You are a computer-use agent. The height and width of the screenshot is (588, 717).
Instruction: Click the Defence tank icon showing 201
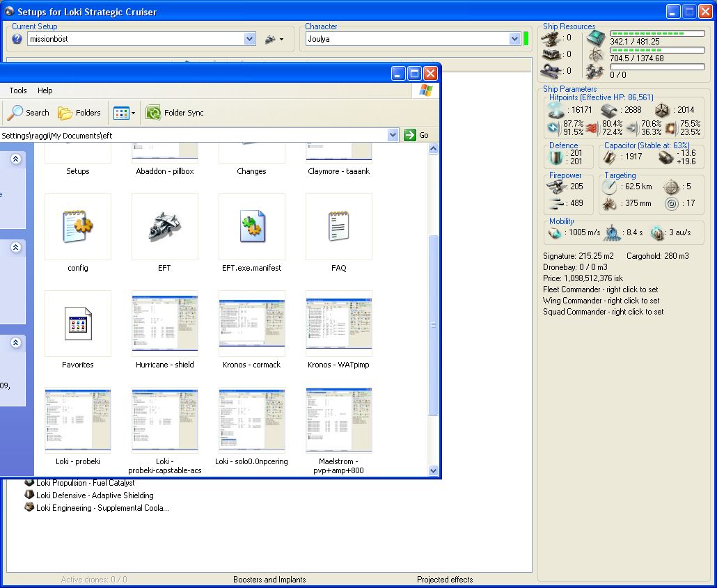(556, 157)
